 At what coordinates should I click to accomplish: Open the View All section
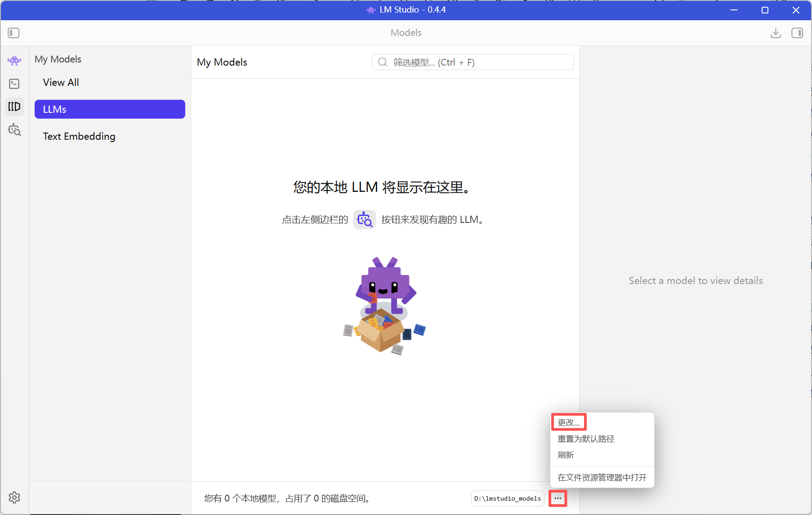tap(61, 82)
